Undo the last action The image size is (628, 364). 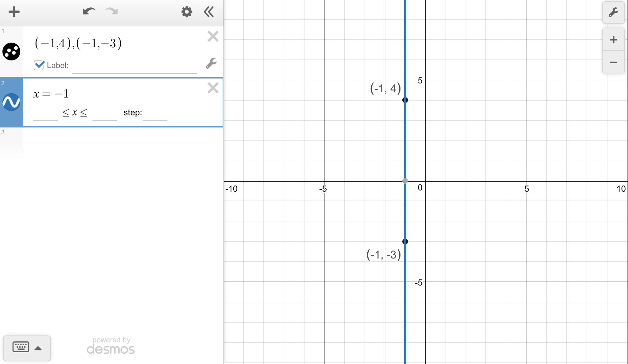pyautogui.click(x=89, y=12)
